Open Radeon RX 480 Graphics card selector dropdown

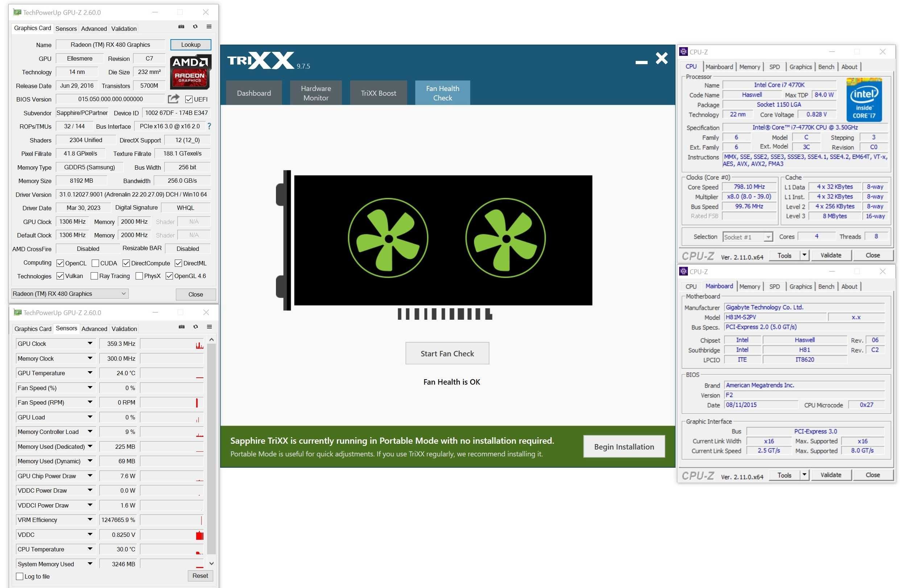pos(70,293)
